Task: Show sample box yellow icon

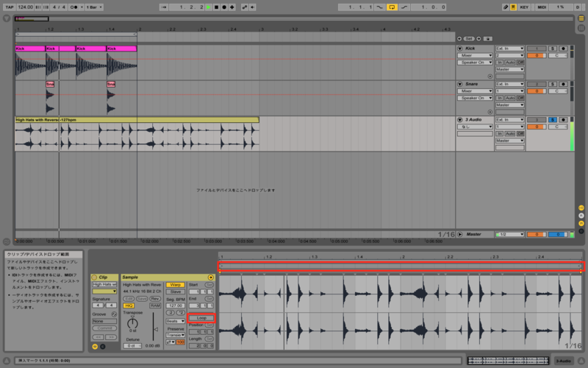Action: [95, 347]
